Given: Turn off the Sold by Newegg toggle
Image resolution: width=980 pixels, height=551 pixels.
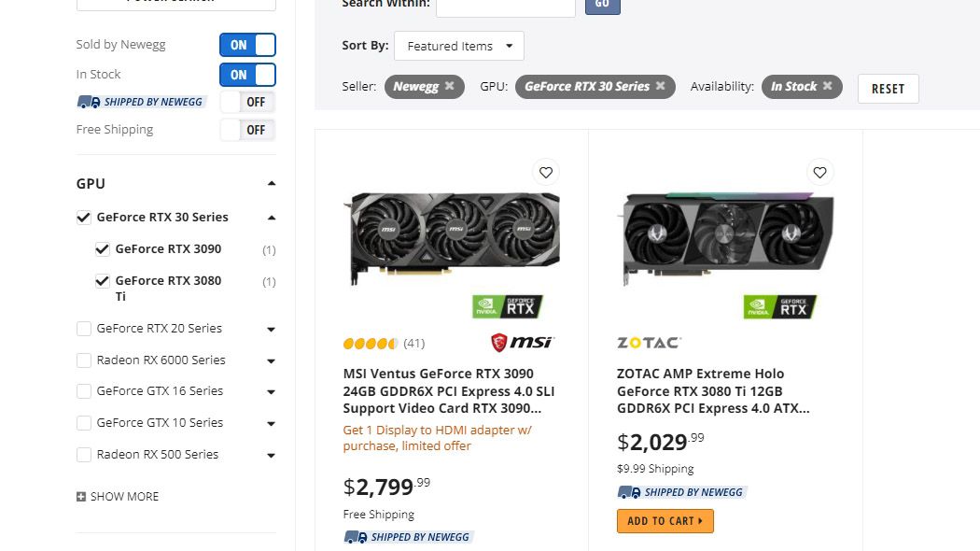Looking at the screenshot, I should point(247,44).
